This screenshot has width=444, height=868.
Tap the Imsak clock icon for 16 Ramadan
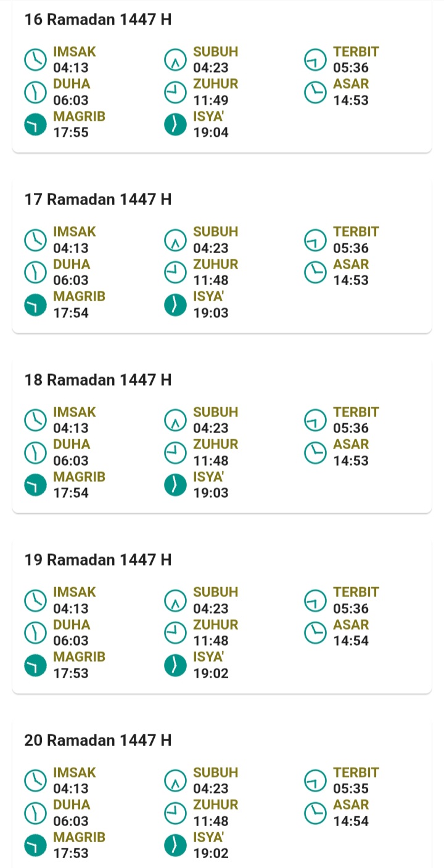click(35, 60)
